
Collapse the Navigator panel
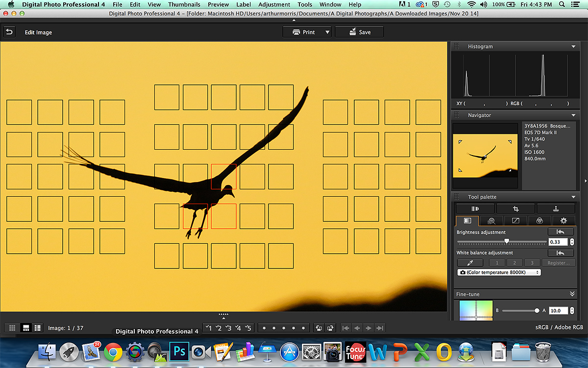[573, 115]
